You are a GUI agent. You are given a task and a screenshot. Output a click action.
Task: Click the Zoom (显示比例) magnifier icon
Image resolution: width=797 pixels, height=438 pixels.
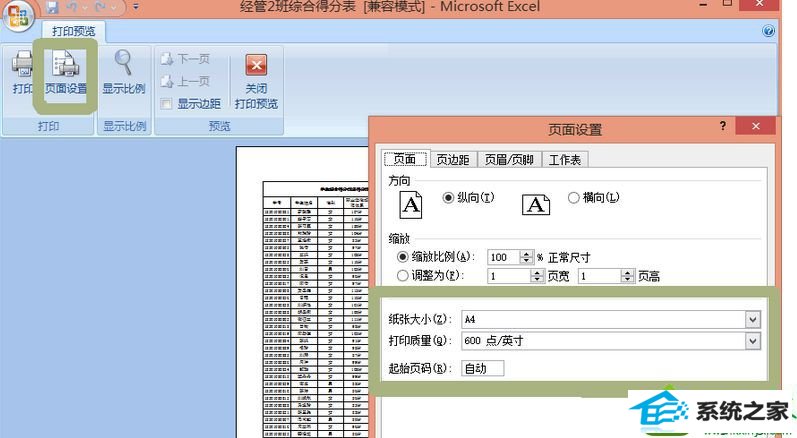point(124,63)
